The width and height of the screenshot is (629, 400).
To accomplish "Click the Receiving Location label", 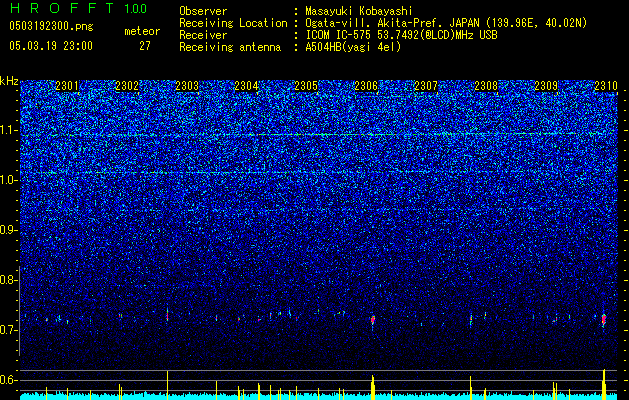I will click(x=233, y=23).
